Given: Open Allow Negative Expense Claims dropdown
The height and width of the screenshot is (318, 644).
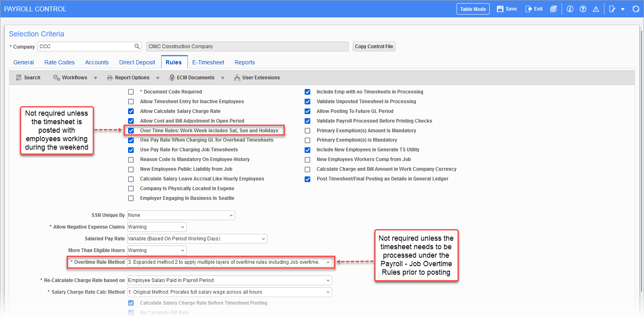Looking at the screenshot, I should click(x=157, y=227).
